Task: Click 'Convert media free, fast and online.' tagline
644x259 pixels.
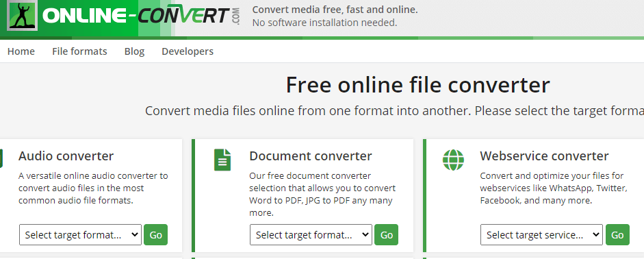Action: click(335, 10)
